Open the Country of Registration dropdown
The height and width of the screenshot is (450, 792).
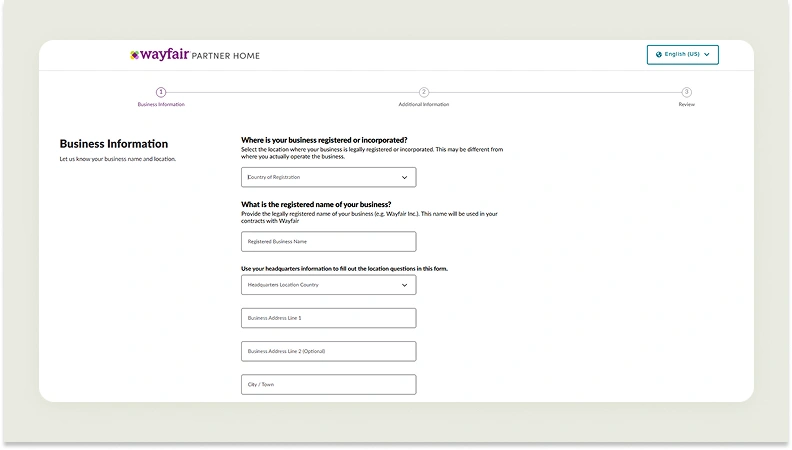coord(329,177)
